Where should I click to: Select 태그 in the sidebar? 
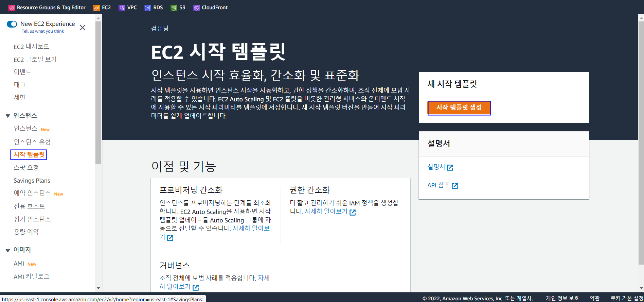(19, 85)
